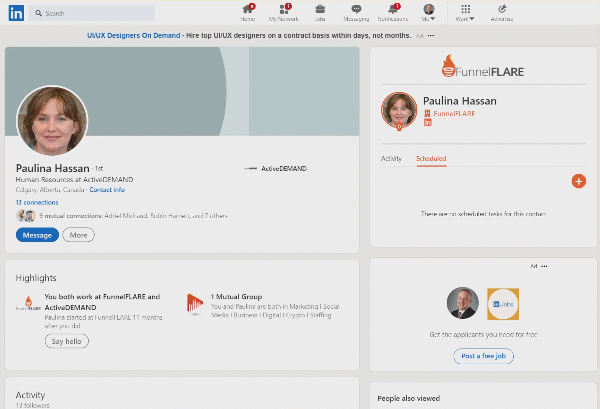Switch to the Scheduled tab

(431, 158)
